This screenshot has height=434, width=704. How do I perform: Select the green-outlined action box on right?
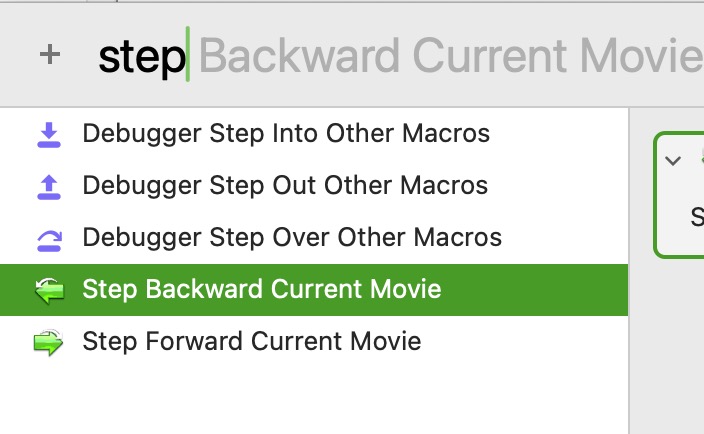pos(679,195)
